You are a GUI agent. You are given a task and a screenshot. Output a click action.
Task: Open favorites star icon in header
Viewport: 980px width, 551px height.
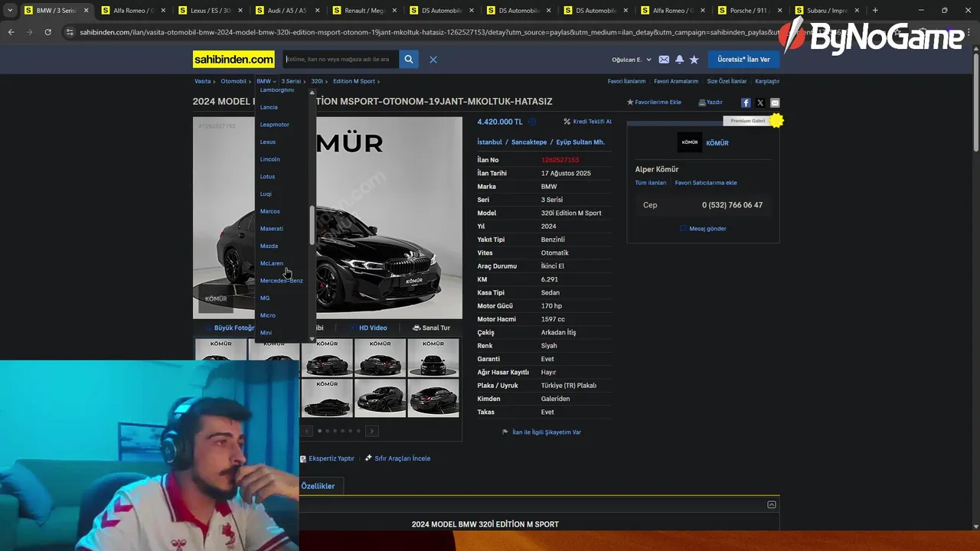click(x=694, y=60)
